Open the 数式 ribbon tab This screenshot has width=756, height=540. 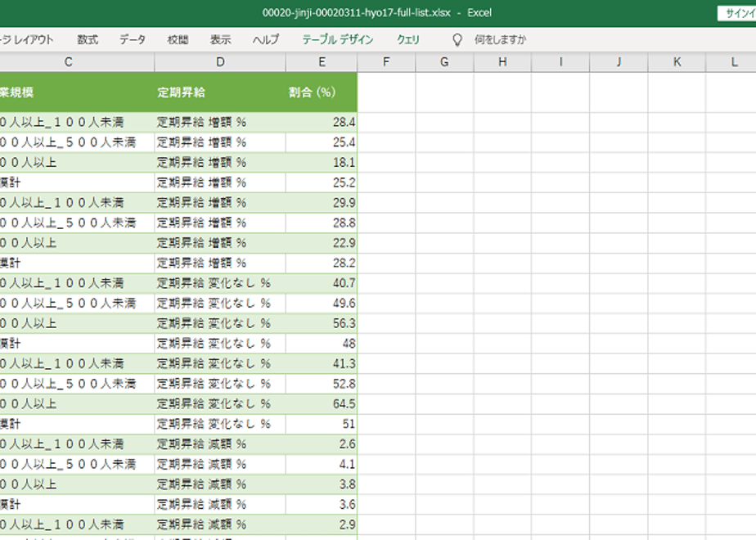tap(88, 39)
